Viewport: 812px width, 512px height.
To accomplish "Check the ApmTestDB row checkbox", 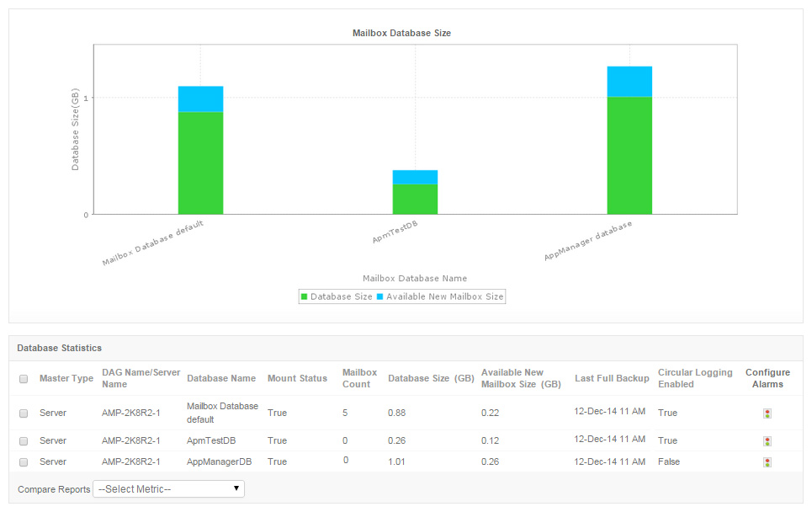I will click(x=24, y=440).
